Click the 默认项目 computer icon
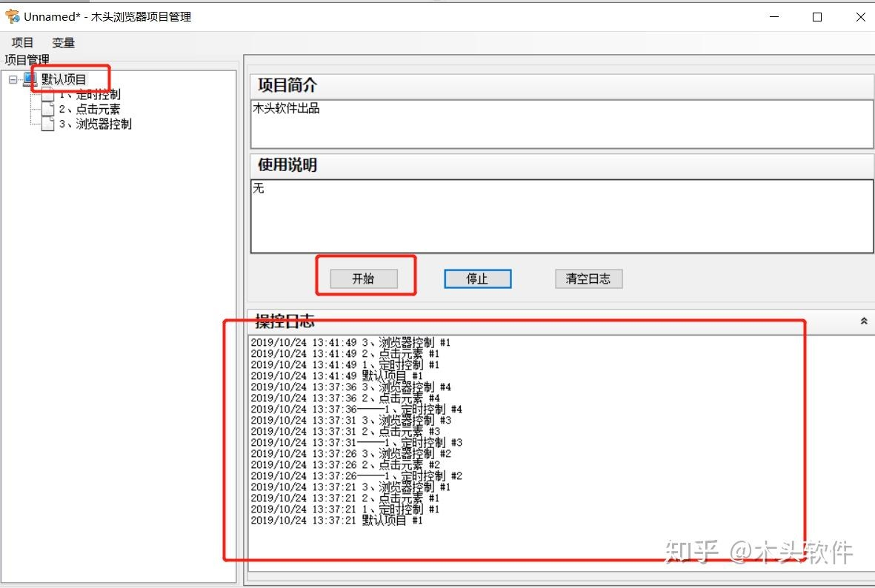 [x=30, y=79]
